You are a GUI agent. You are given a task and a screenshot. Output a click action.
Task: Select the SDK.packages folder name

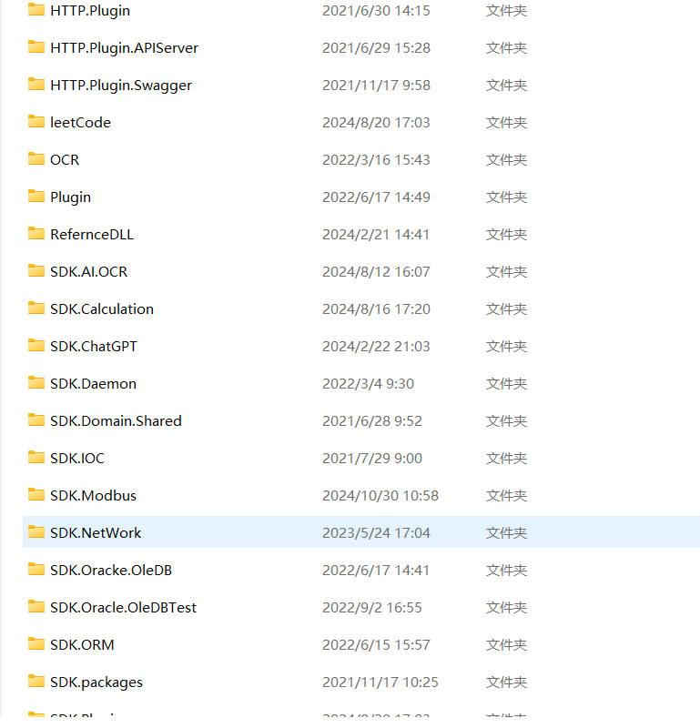96,682
